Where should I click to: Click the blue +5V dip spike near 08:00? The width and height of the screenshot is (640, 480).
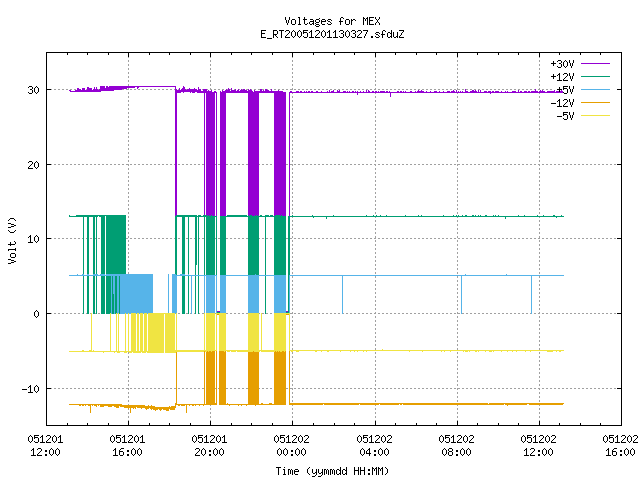click(x=462, y=295)
